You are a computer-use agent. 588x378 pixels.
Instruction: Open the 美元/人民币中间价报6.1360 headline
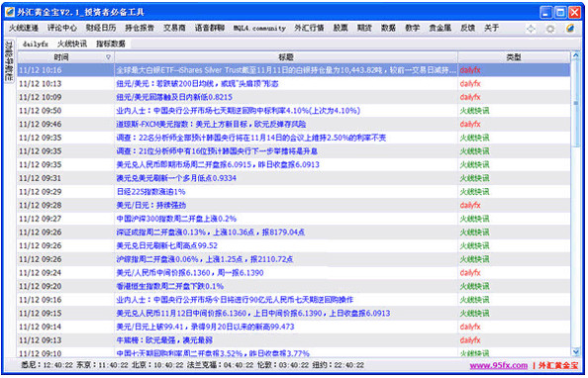click(190, 273)
